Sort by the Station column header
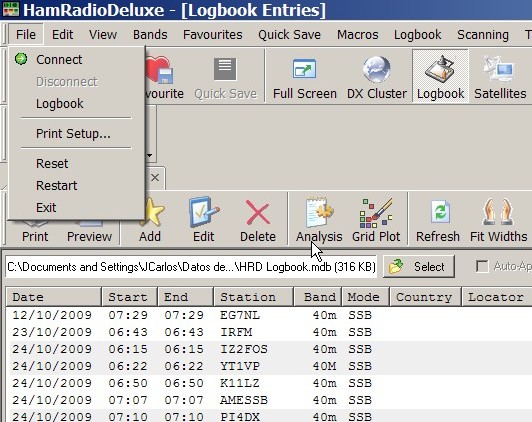The height and width of the screenshot is (422, 532). click(253, 297)
